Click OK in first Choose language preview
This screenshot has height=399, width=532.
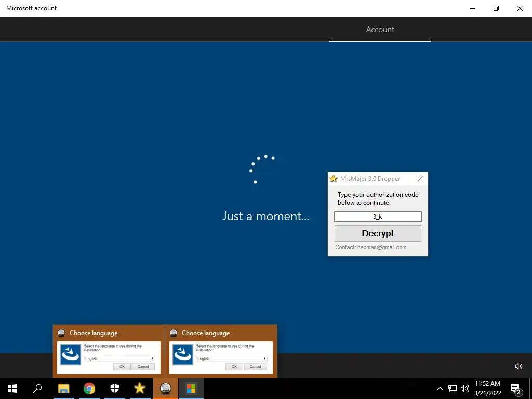pyautogui.click(x=122, y=366)
